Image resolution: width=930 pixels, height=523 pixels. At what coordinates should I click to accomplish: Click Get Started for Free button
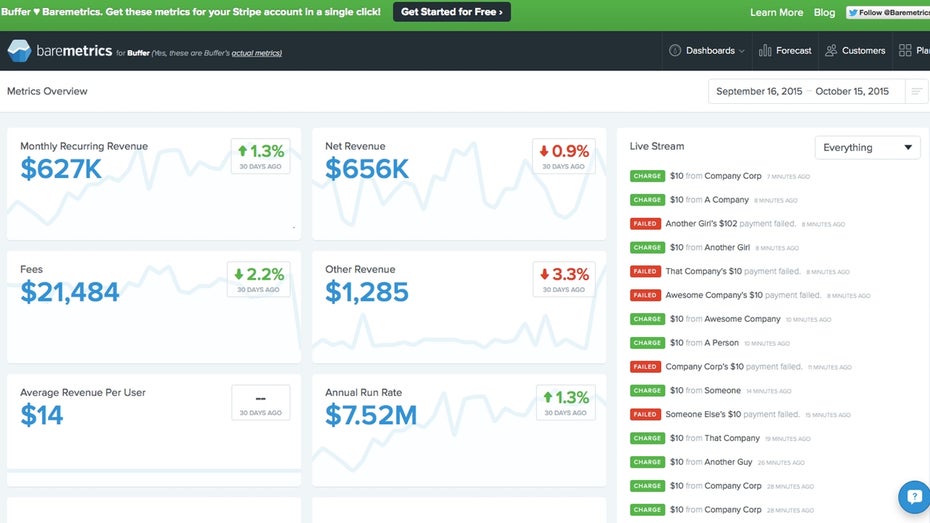point(451,12)
